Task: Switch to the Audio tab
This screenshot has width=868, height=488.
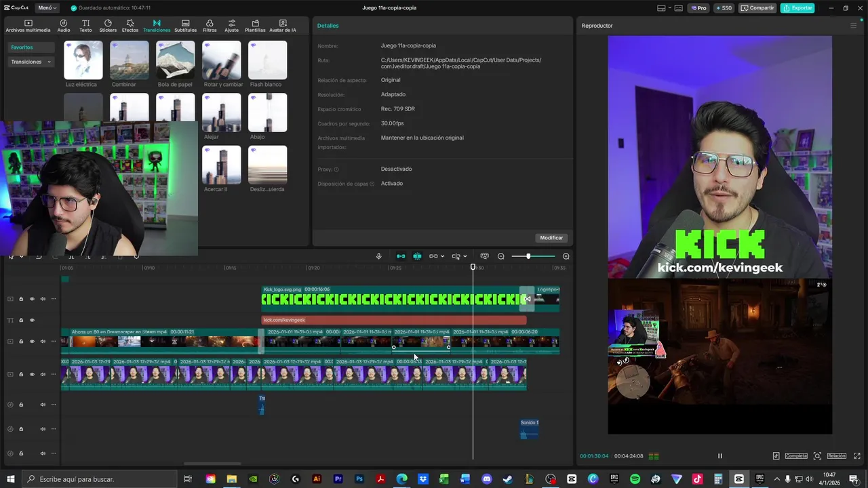Action: pyautogui.click(x=64, y=26)
